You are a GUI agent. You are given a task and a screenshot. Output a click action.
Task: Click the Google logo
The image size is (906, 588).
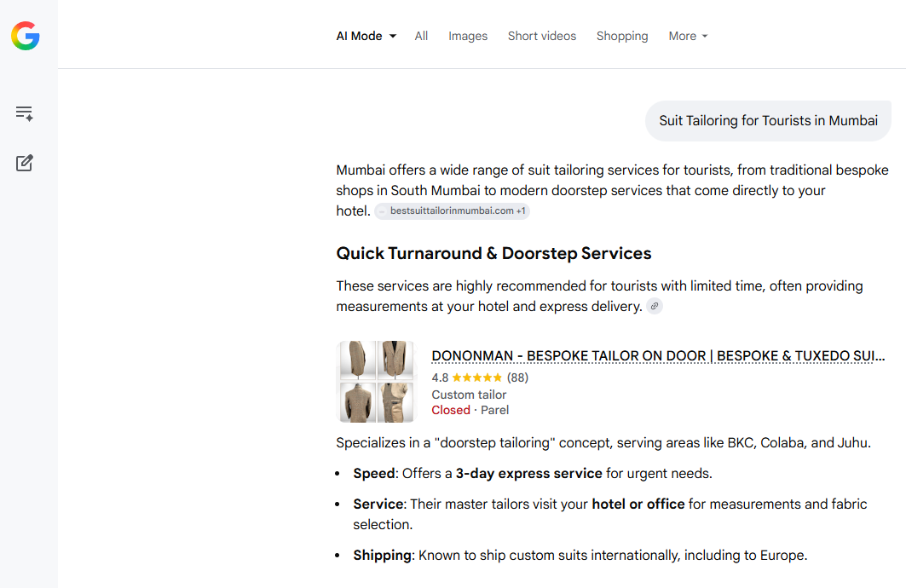[26, 36]
